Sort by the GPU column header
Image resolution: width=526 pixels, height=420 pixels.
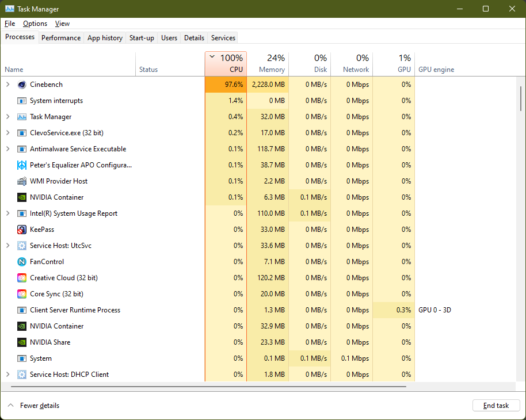[x=394, y=64]
